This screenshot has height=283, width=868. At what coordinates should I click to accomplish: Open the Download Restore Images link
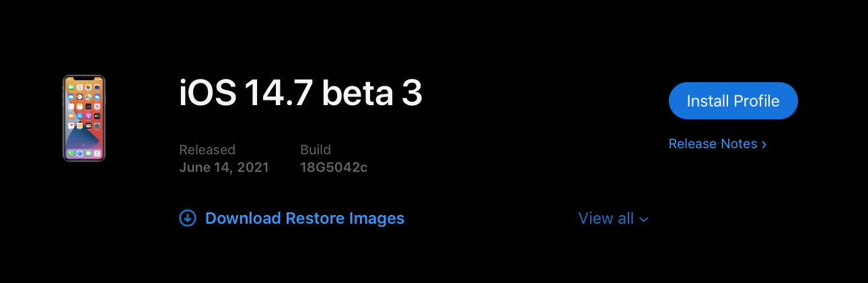304,218
